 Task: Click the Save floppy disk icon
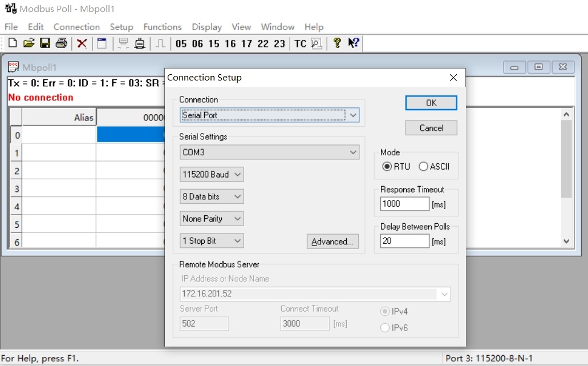click(x=44, y=43)
